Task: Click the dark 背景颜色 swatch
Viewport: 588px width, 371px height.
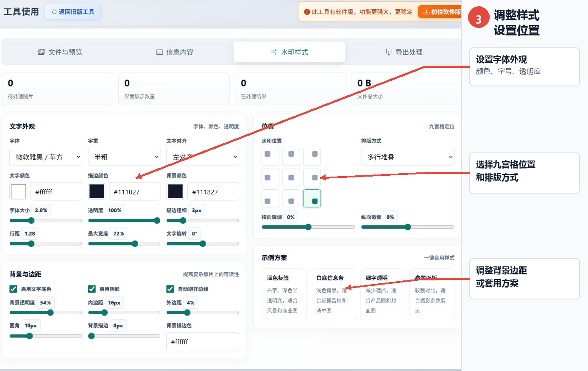Action: point(175,191)
